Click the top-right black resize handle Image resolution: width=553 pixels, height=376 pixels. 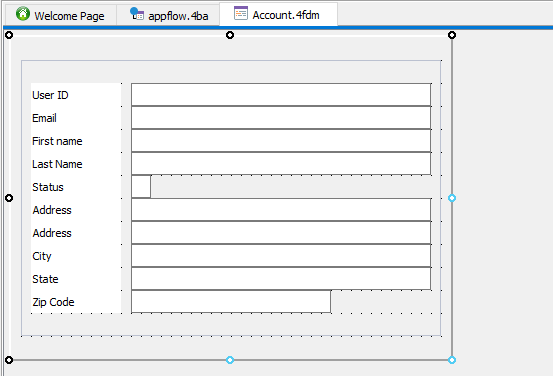(x=452, y=35)
